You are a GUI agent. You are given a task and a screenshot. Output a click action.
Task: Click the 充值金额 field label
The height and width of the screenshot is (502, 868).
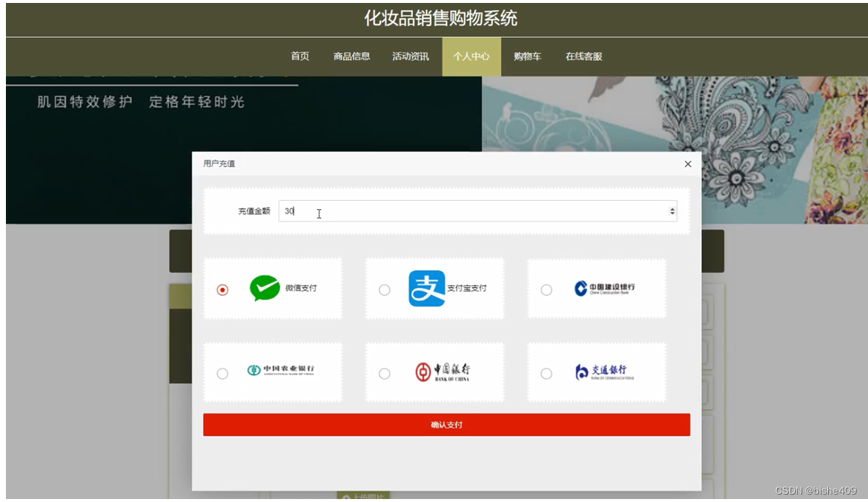(x=254, y=211)
